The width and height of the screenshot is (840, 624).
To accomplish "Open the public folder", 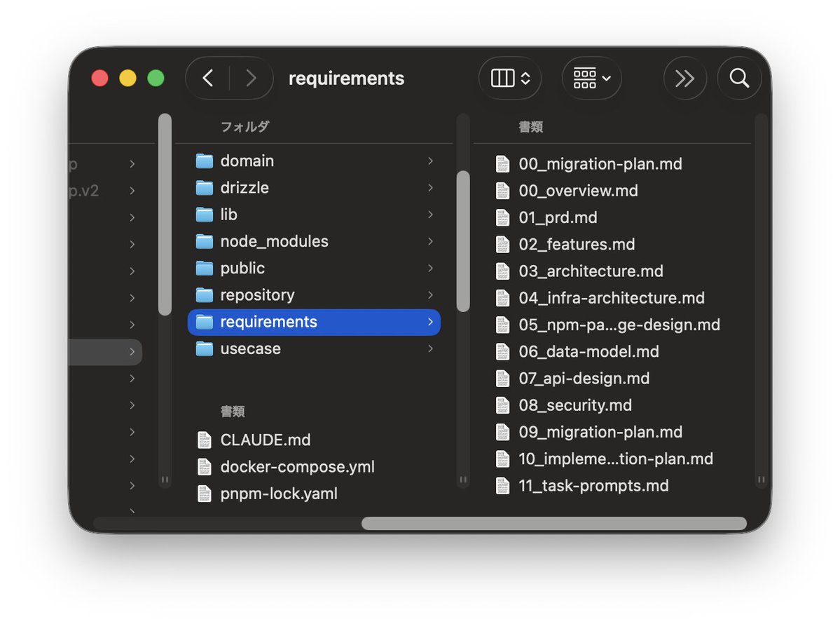I will (314, 268).
